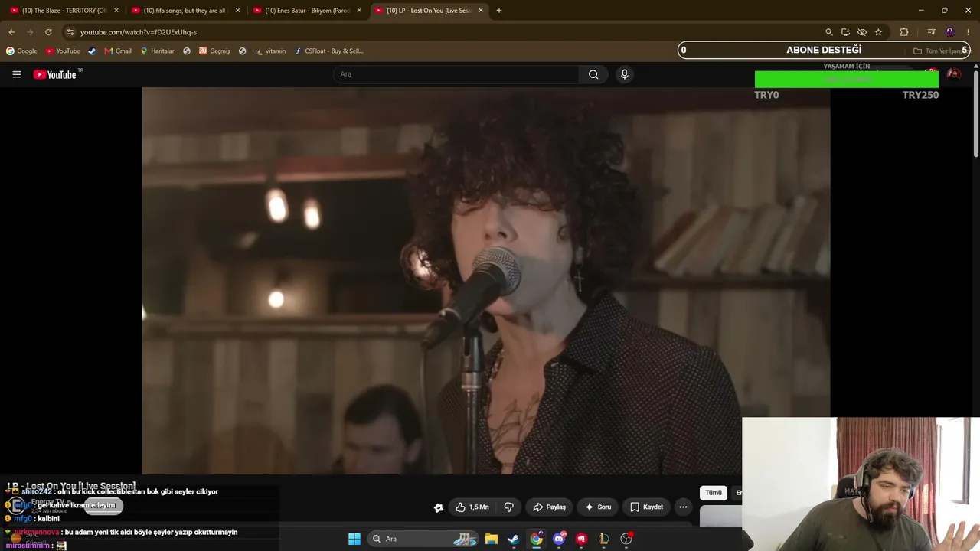Close the LP - Lost On You tab
The image size is (980, 551).
481,11
